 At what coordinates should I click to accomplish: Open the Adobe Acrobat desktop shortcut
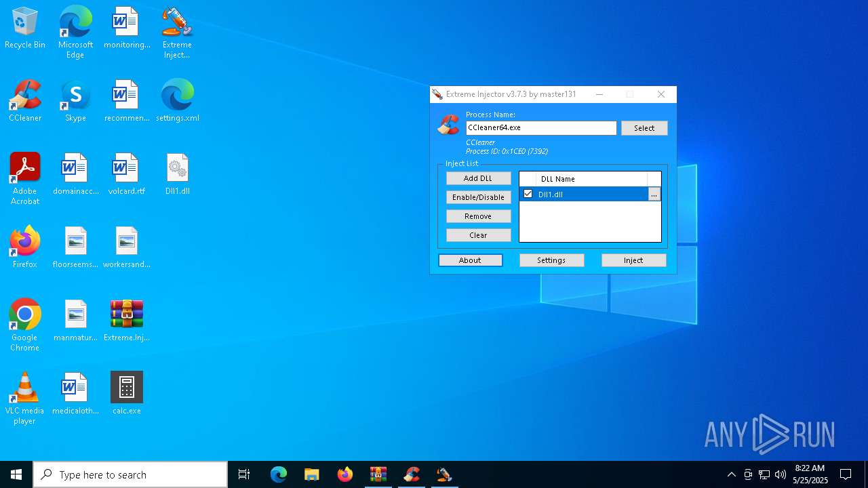pyautogui.click(x=25, y=179)
